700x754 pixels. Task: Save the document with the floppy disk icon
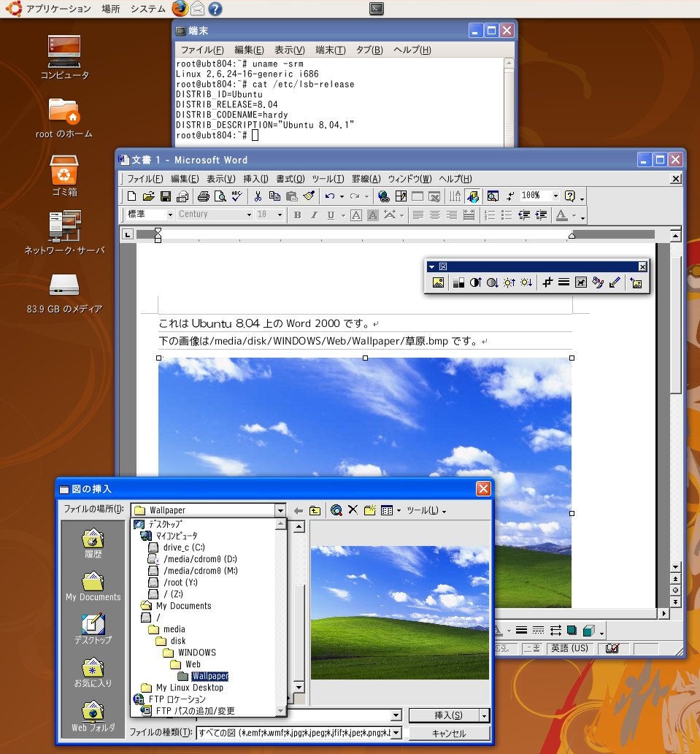coord(166,196)
